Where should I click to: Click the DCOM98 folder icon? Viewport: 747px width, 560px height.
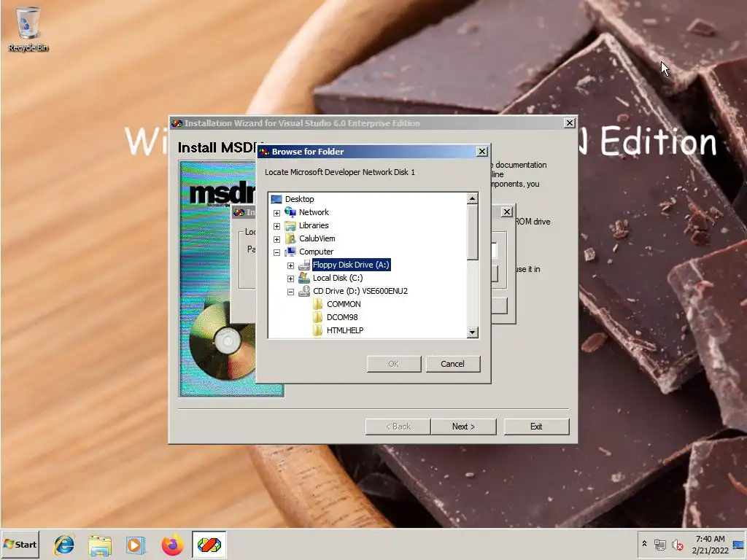(x=318, y=317)
